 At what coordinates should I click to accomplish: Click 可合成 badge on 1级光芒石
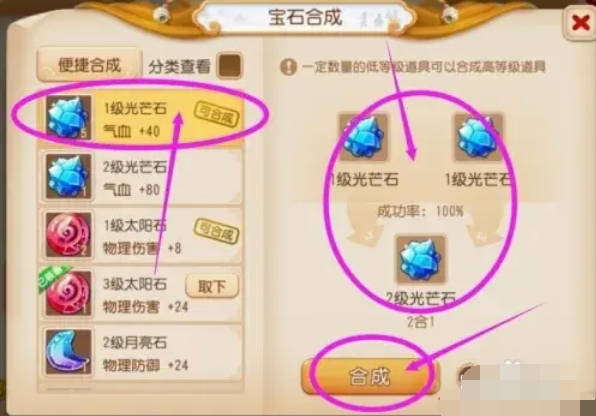[216, 113]
